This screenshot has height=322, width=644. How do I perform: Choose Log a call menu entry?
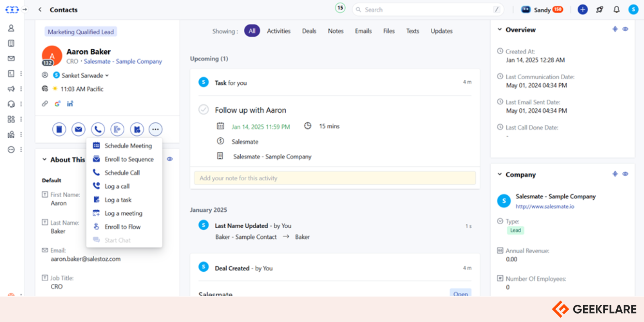click(124, 186)
